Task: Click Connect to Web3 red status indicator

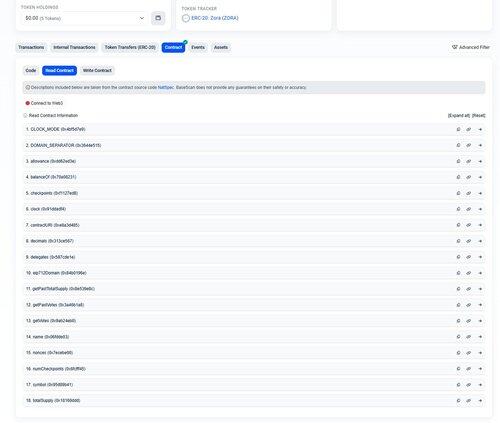Action: point(28,103)
